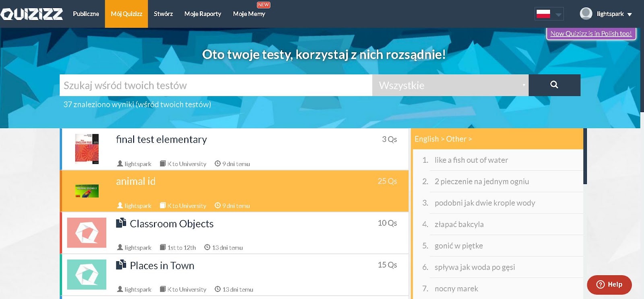Open the Stwórz menu item
This screenshot has height=299, width=644.
tap(163, 14)
